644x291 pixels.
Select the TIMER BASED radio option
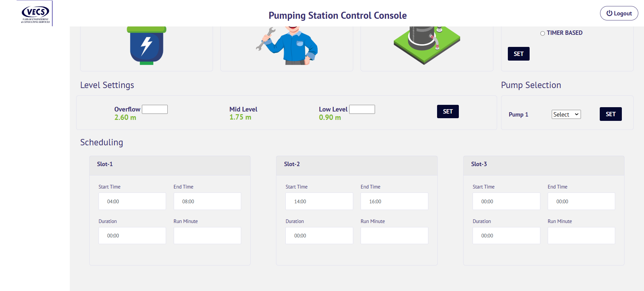542,33
